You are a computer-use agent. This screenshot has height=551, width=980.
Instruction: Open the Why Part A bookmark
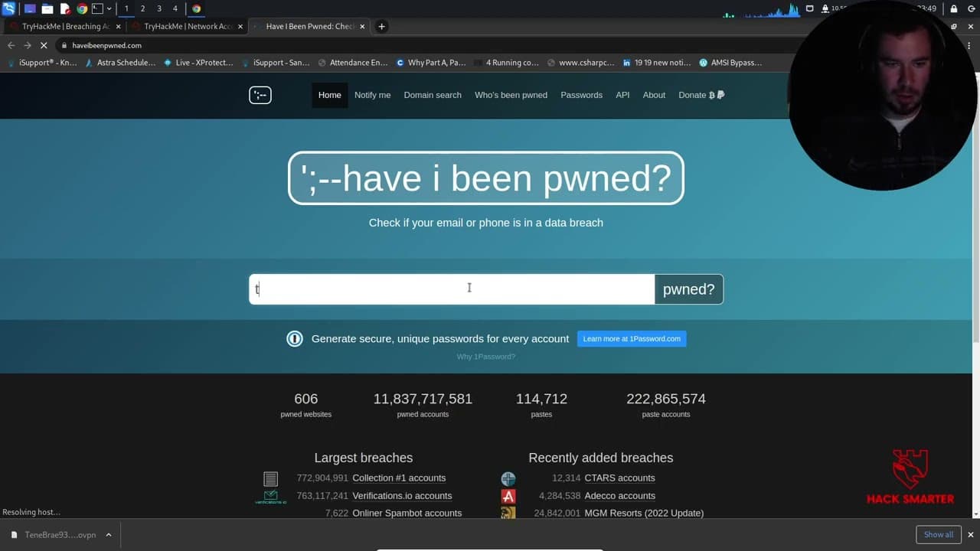coord(430,63)
